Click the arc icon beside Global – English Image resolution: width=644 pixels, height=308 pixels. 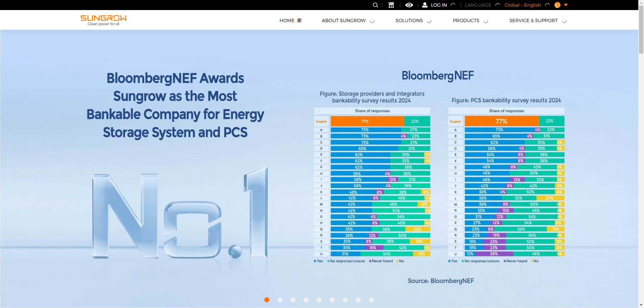(x=547, y=5)
